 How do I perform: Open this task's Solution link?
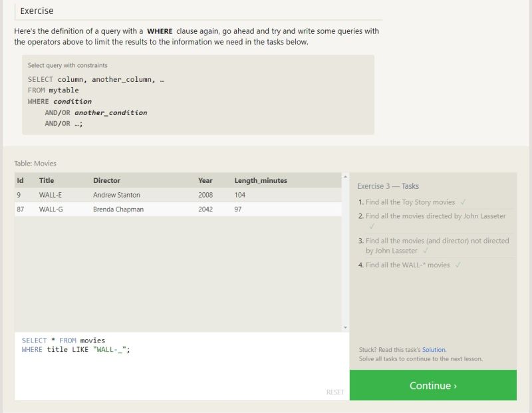tap(434, 350)
